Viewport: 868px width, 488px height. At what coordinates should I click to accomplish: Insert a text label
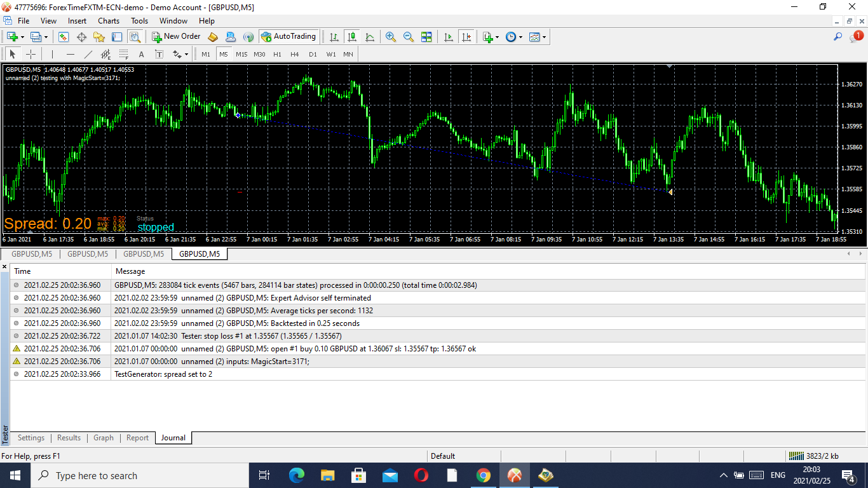pyautogui.click(x=159, y=54)
